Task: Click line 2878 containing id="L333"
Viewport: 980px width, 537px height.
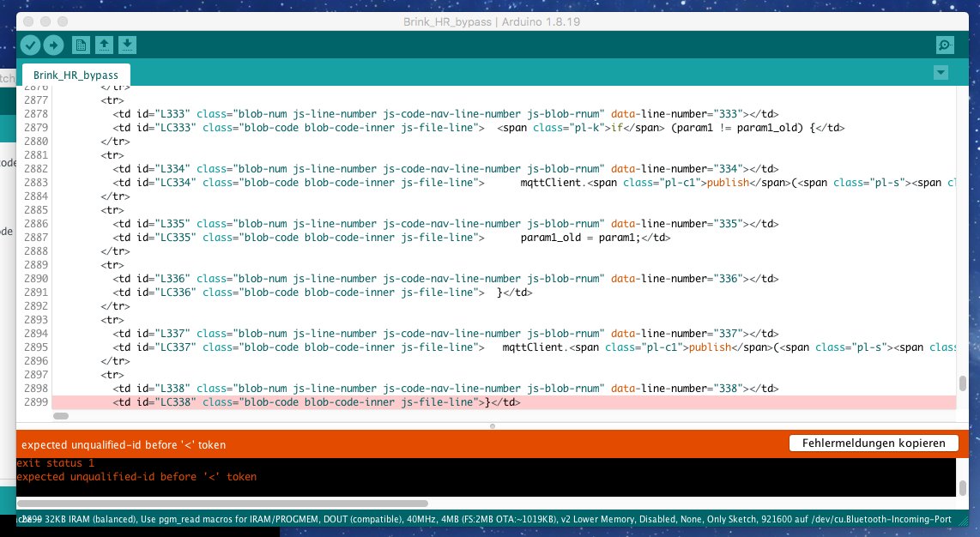Action: pyautogui.click(x=445, y=113)
